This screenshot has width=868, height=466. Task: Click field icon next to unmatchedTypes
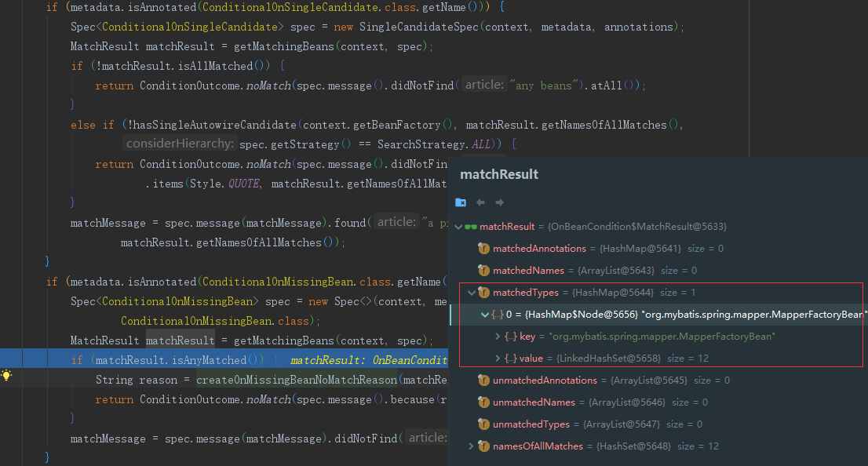[483, 424]
